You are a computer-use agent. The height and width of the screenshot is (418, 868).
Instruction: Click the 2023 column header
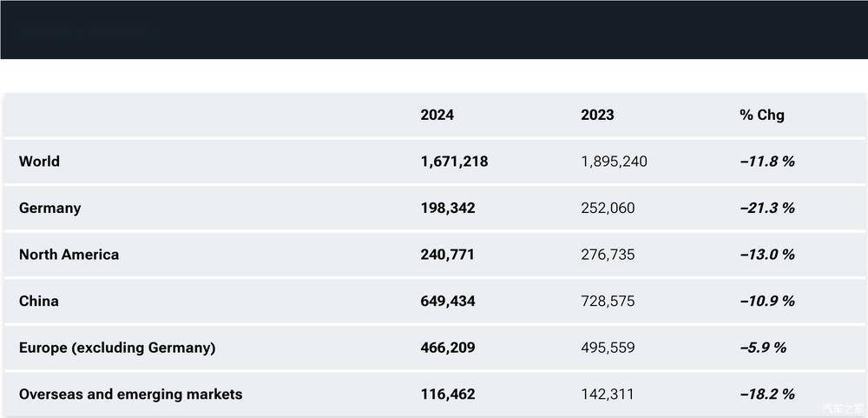[597, 115]
